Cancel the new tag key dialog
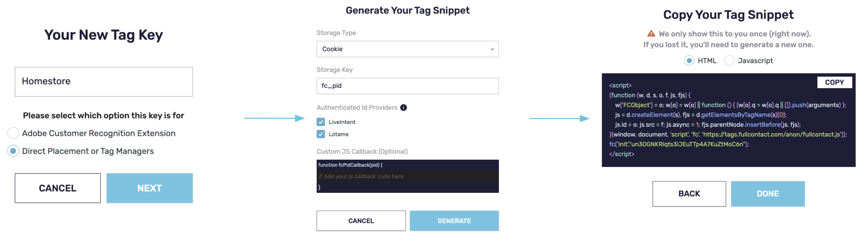This screenshot has height=247, width=868. click(58, 188)
